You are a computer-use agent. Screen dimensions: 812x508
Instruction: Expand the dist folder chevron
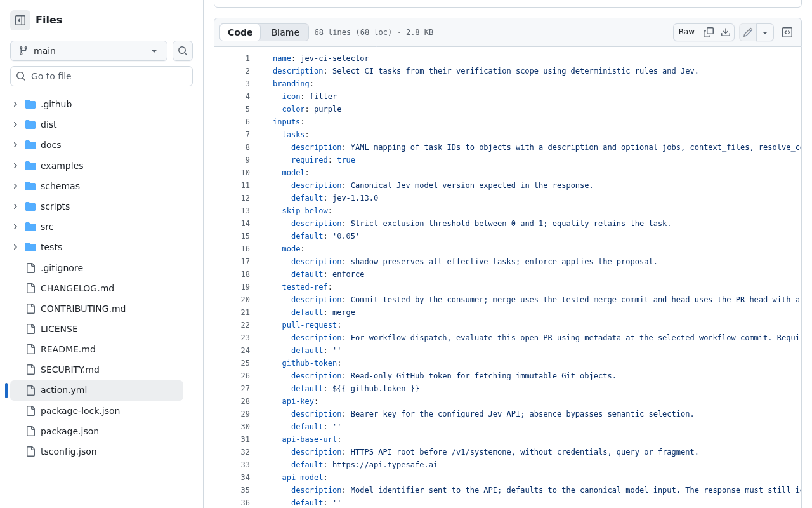pyautogui.click(x=15, y=124)
